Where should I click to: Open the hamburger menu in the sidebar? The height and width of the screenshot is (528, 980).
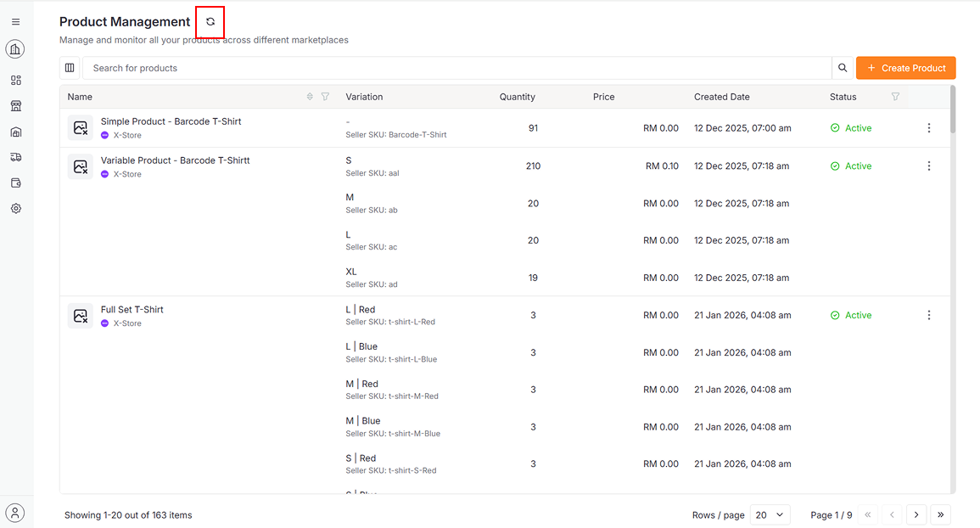click(x=15, y=22)
